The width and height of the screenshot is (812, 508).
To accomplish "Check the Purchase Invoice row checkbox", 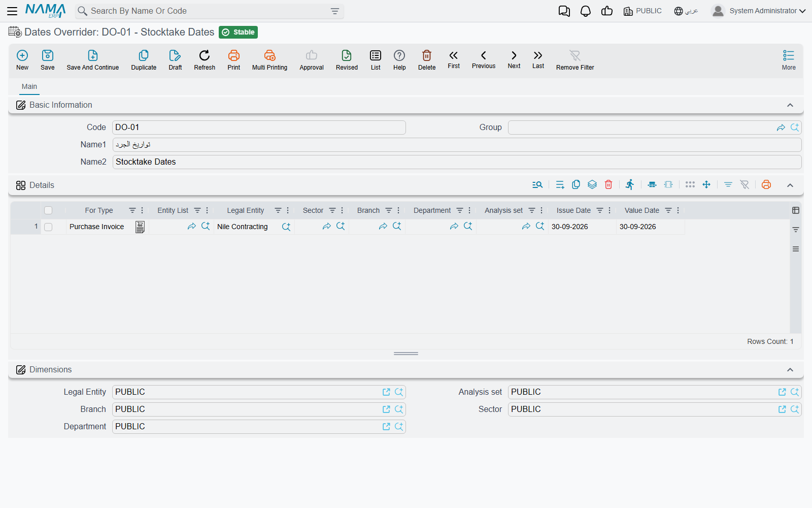I will point(48,227).
